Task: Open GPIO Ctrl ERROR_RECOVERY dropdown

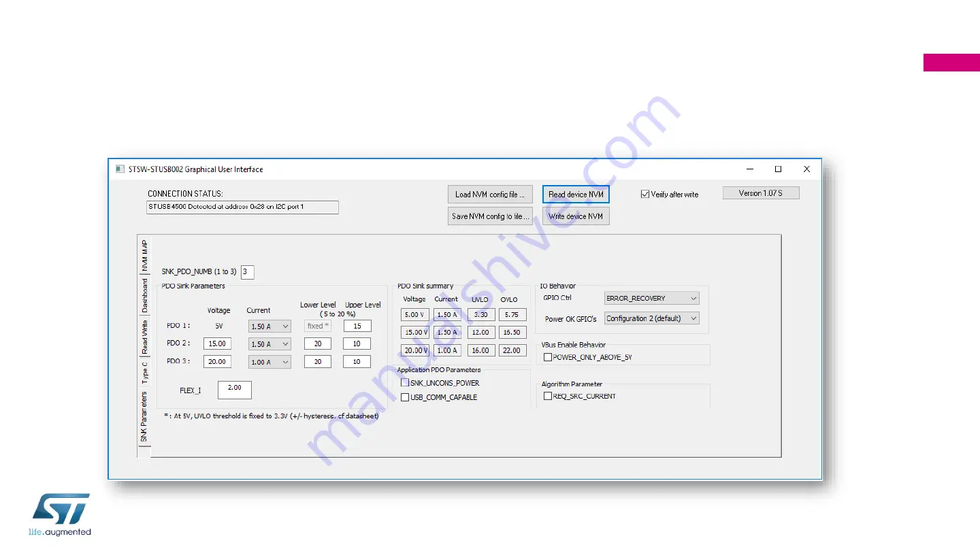Action: point(652,298)
